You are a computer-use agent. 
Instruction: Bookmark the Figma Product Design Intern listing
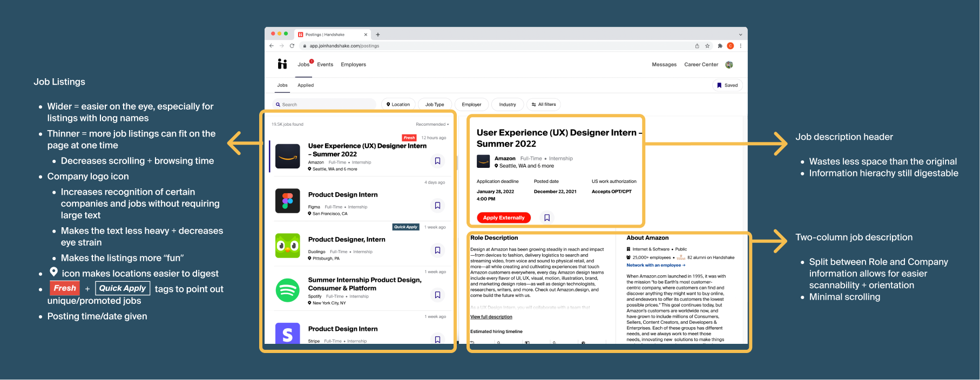437,206
